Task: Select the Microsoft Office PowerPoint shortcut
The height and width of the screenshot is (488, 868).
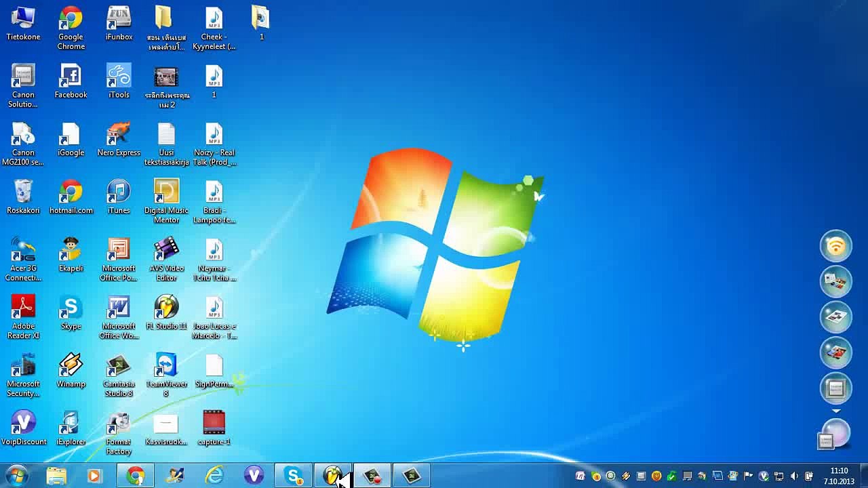Action: pos(119,260)
